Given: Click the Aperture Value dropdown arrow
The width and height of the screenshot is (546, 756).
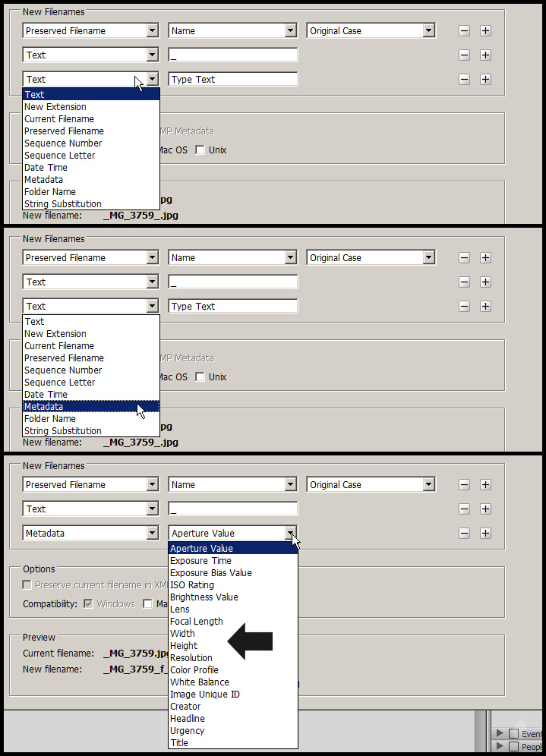Looking at the screenshot, I should tap(290, 534).
